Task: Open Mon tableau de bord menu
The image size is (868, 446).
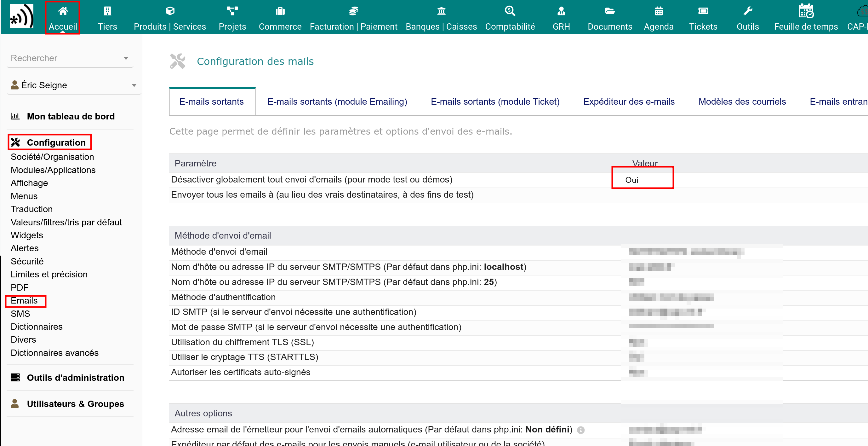Action: [71, 116]
